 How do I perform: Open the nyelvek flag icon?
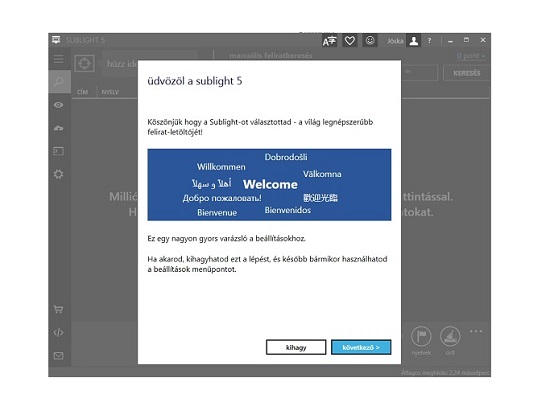pyautogui.click(x=421, y=337)
